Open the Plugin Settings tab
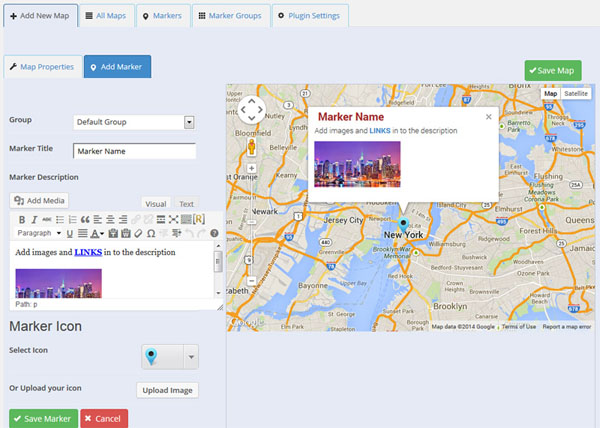 (310, 16)
